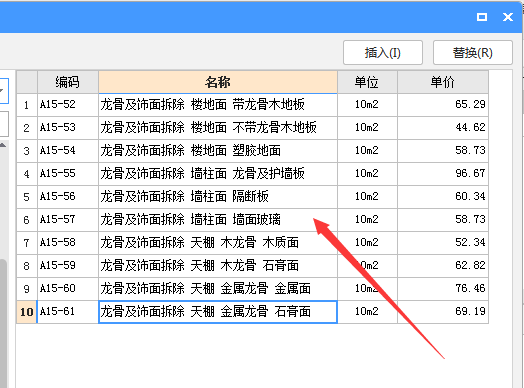524x388 pixels.
Task: Click the 单价 column header
Action: tap(443, 82)
